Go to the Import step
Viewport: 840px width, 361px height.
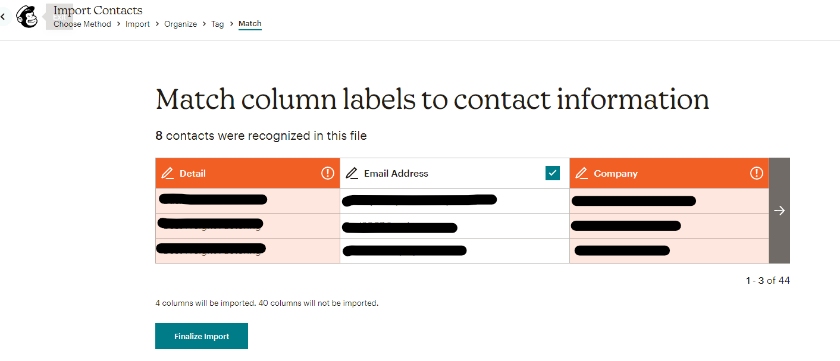(x=138, y=24)
